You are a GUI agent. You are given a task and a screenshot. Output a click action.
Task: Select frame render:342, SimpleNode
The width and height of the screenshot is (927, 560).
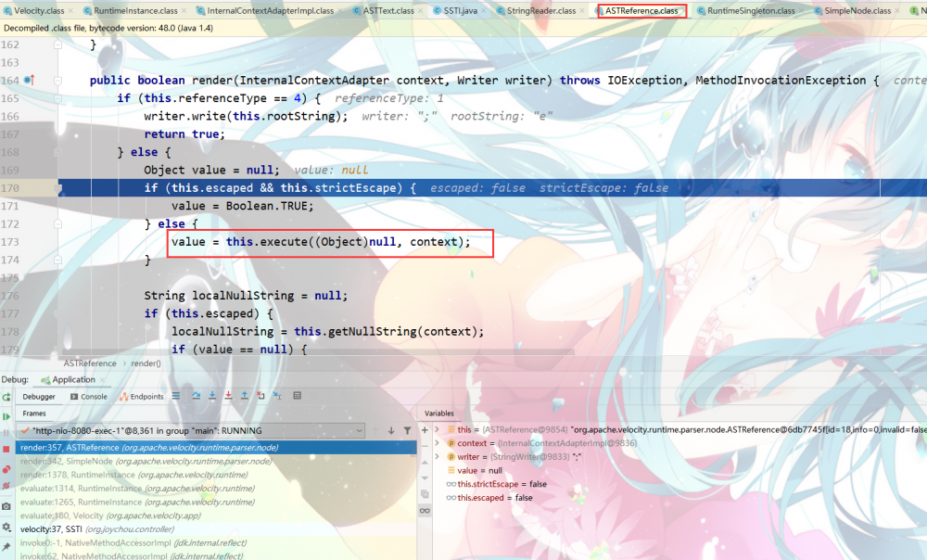(216, 461)
